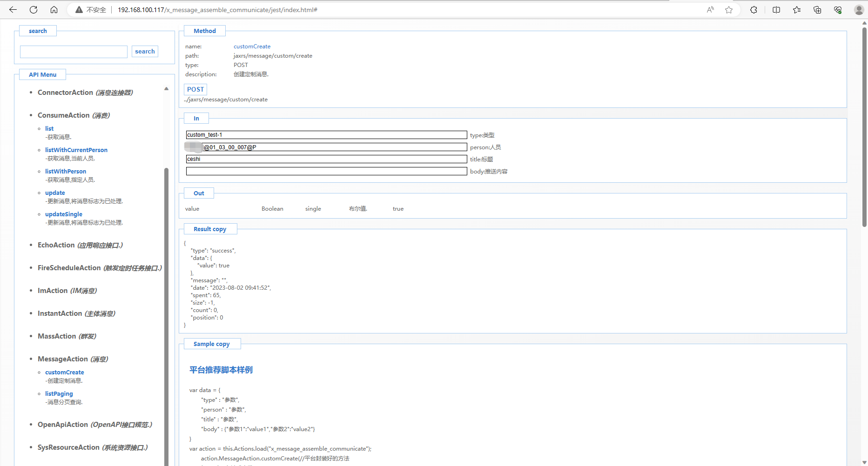Expand ConnectorAction in API menu
The height and width of the screenshot is (466, 868).
pyautogui.click(x=85, y=93)
